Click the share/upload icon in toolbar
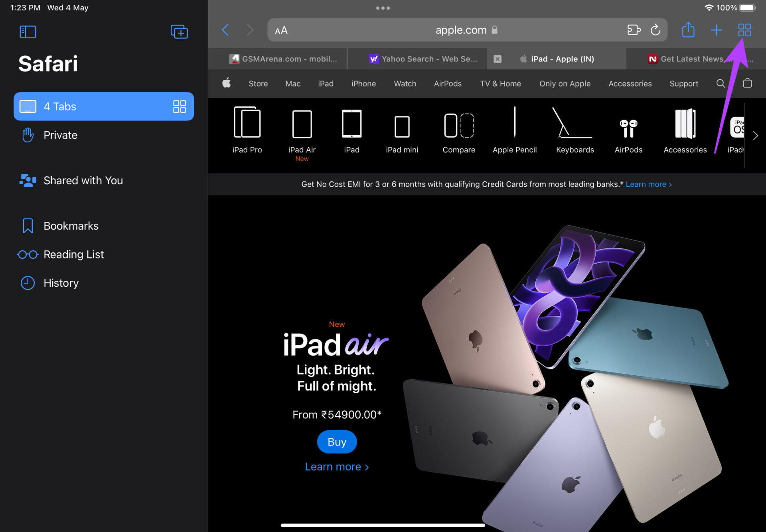Image resolution: width=766 pixels, height=532 pixels. (x=688, y=30)
